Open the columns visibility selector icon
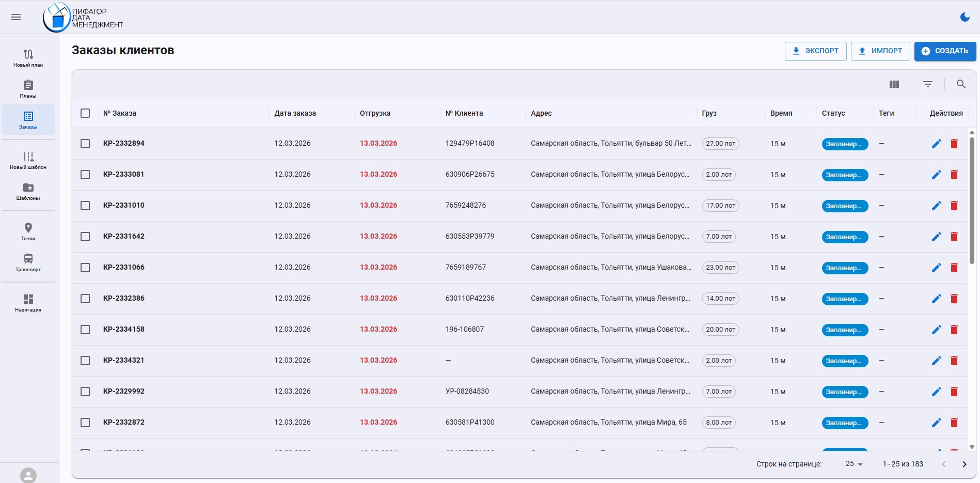The height and width of the screenshot is (483, 980). [x=894, y=84]
